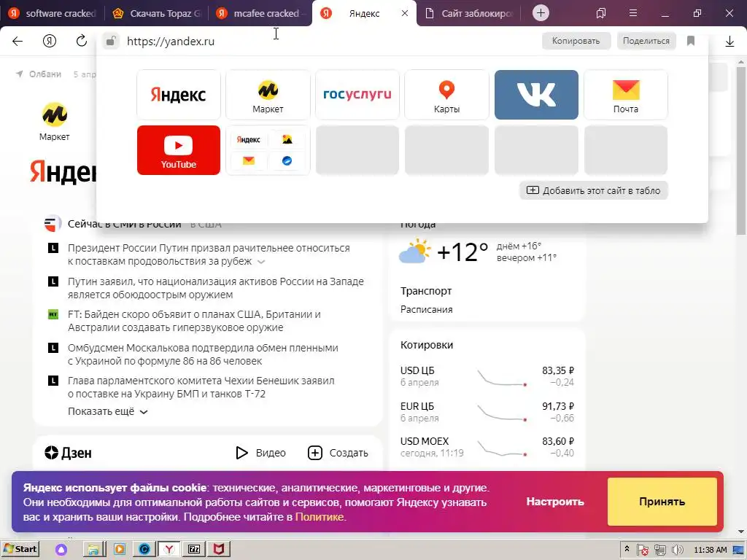
Task: Open the Карты tile
Action: pyautogui.click(x=446, y=95)
